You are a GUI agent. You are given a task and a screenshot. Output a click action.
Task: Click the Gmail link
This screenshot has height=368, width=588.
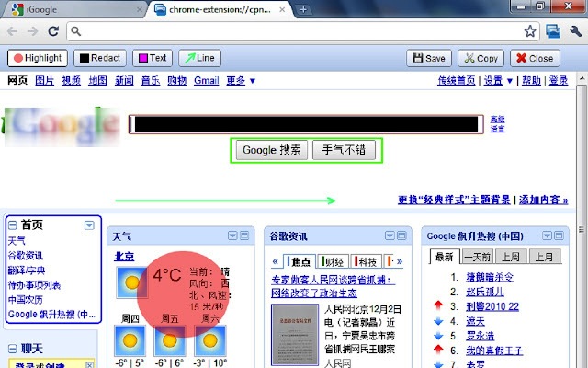pyautogui.click(x=206, y=81)
